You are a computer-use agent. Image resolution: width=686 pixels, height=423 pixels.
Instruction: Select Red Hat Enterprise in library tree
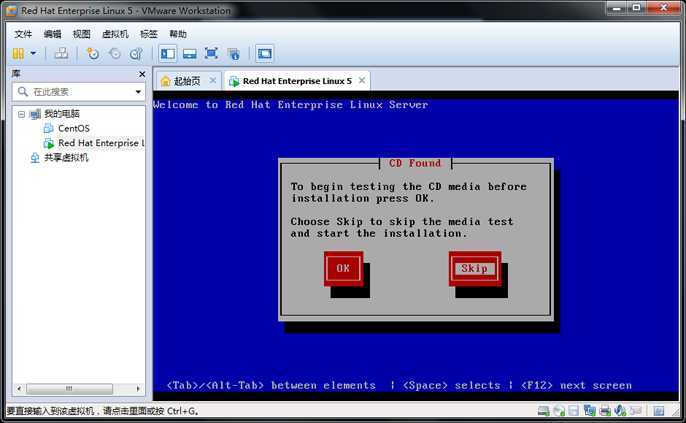[x=101, y=143]
